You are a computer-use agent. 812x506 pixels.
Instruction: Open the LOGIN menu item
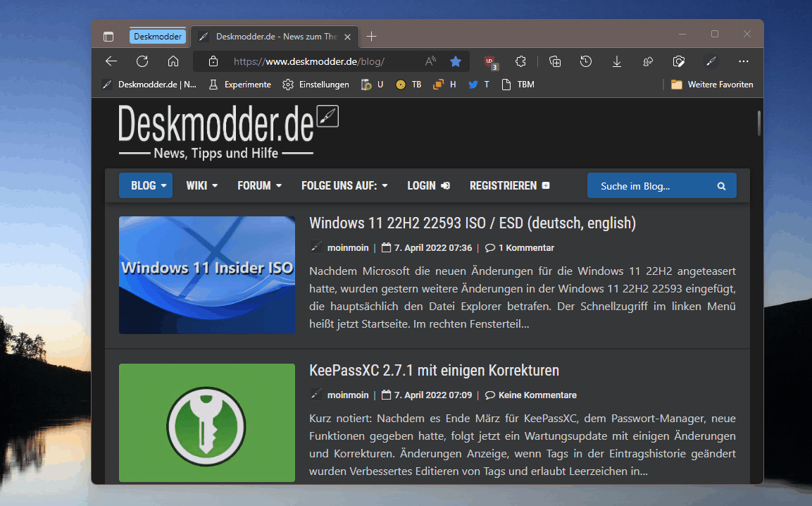pos(428,185)
